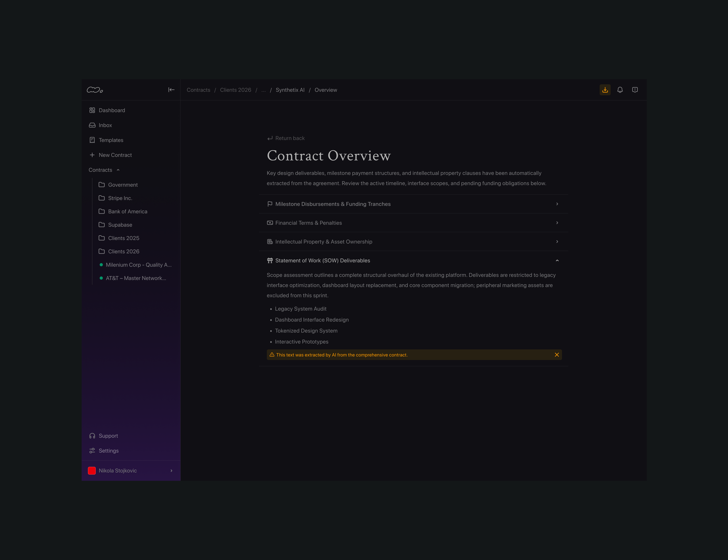The image size is (728, 560).
Task: Click the Stripe Inc. folder icon
Action: 102,198
